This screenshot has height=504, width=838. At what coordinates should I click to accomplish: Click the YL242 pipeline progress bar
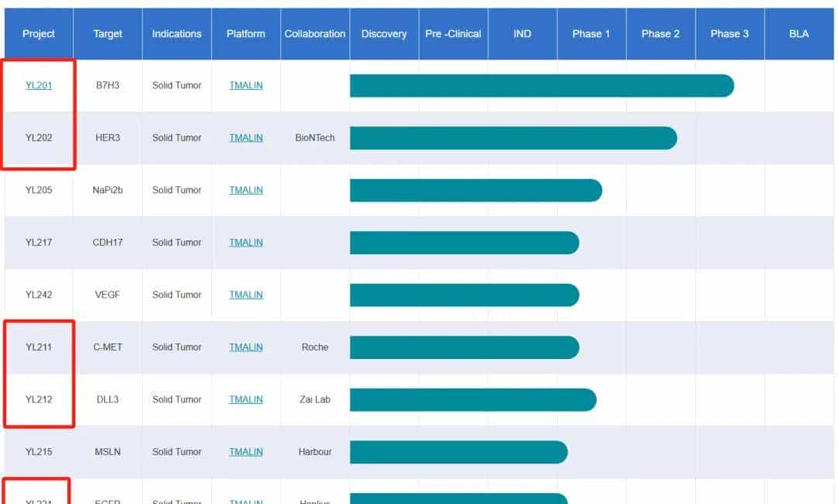[465, 295]
